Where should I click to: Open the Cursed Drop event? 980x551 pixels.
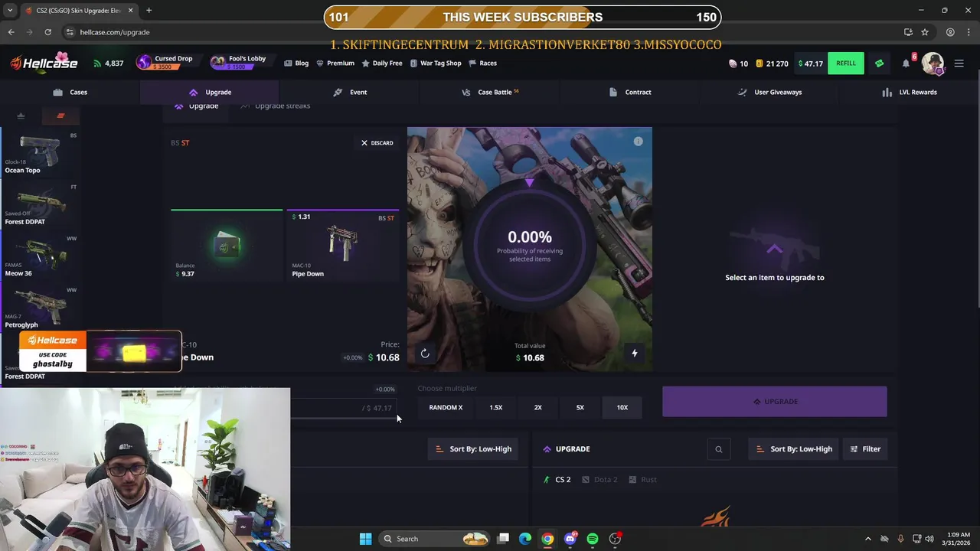(x=165, y=63)
